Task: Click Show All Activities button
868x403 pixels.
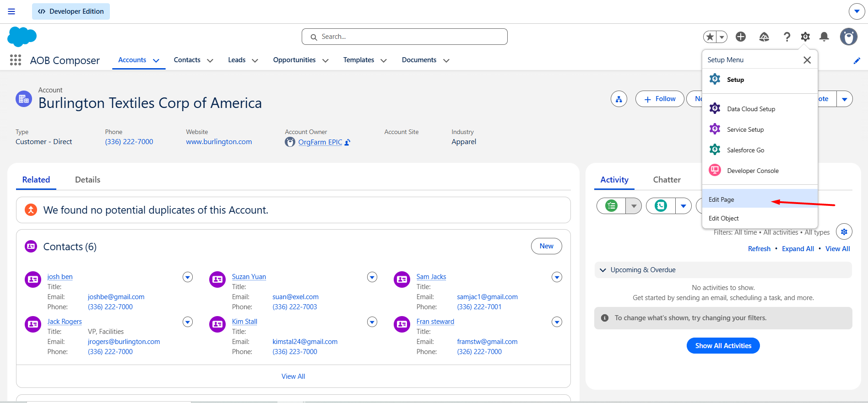Action: (723, 346)
